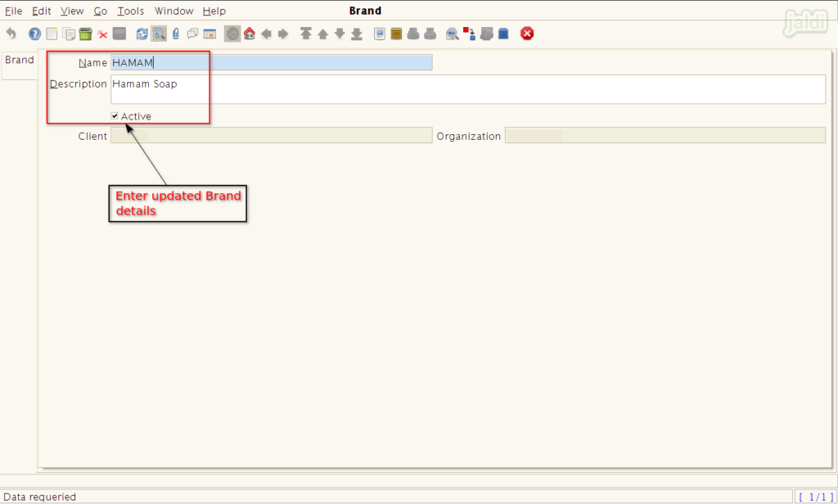Click the Ignore changes undo arrow icon
Screen dimensions: 838x504
(x=11, y=34)
